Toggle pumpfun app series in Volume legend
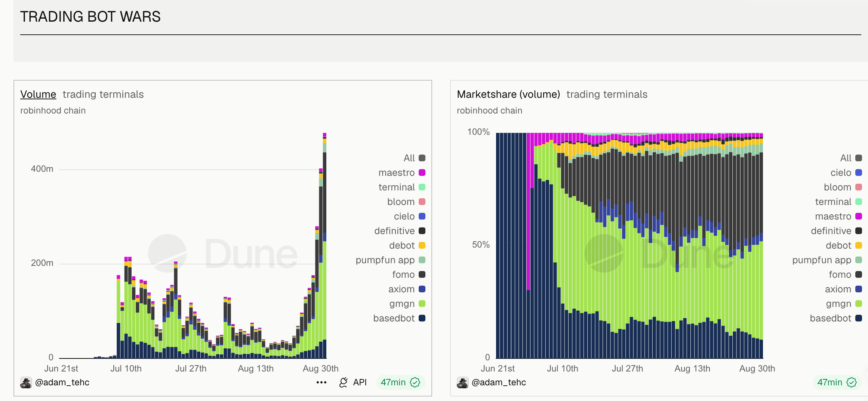This screenshot has height=401, width=868. pos(391,260)
